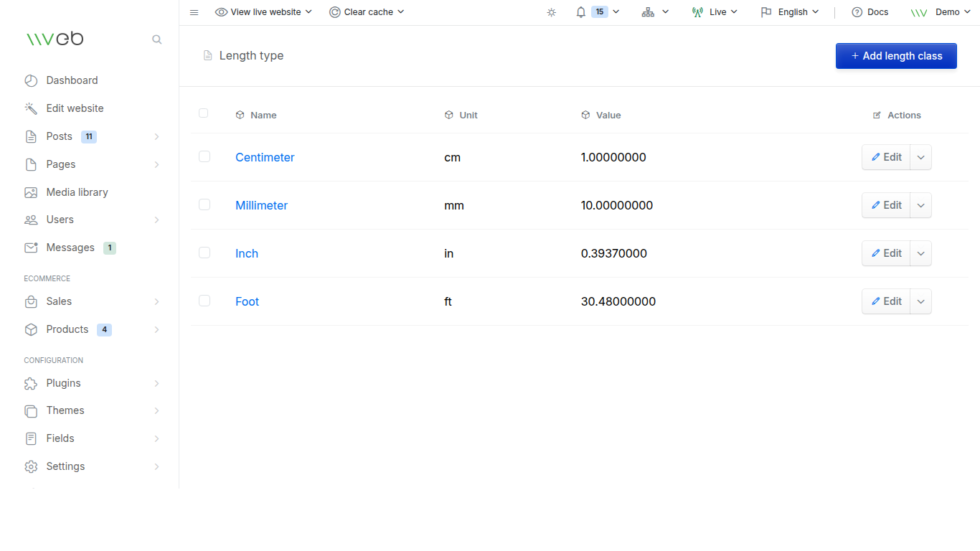Screen dimensions: 980x551
Task: Toggle the hamburger menu icon
Action: pos(194,12)
